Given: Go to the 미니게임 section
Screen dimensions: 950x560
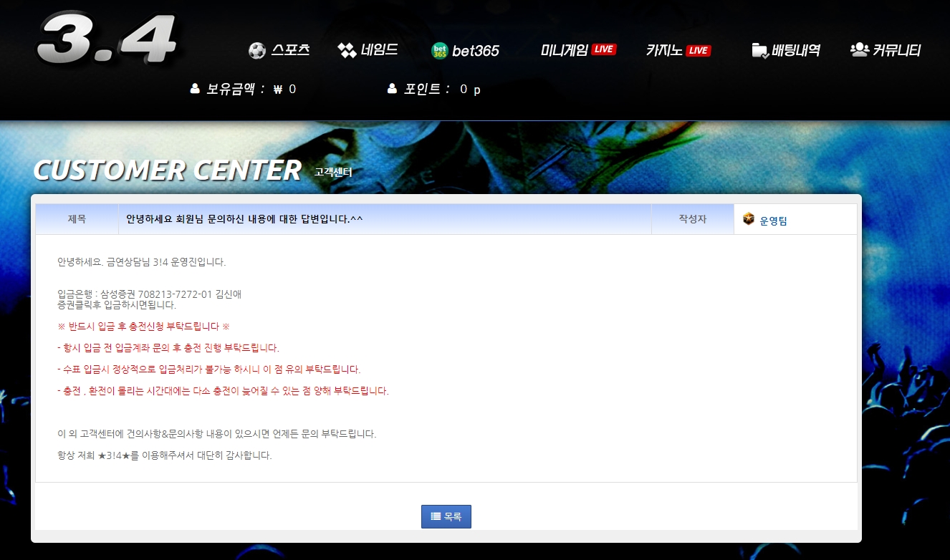Looking at the screenshot, I should (565, 50).
